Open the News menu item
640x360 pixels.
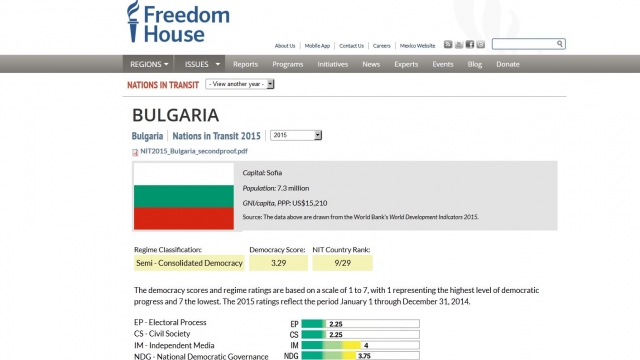click(371, 64)
